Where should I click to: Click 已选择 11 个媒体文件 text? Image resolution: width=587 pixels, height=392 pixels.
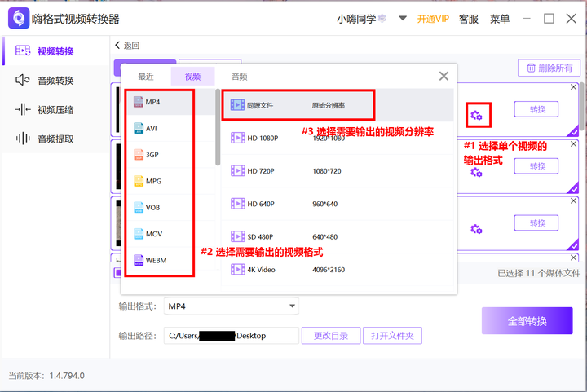click(539, 273)
